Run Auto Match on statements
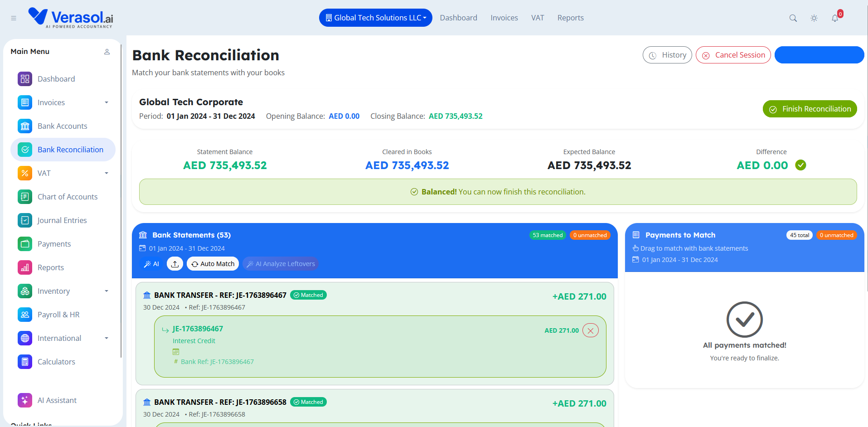The height and width of the screenshot is (427, 868). (213, 264)
